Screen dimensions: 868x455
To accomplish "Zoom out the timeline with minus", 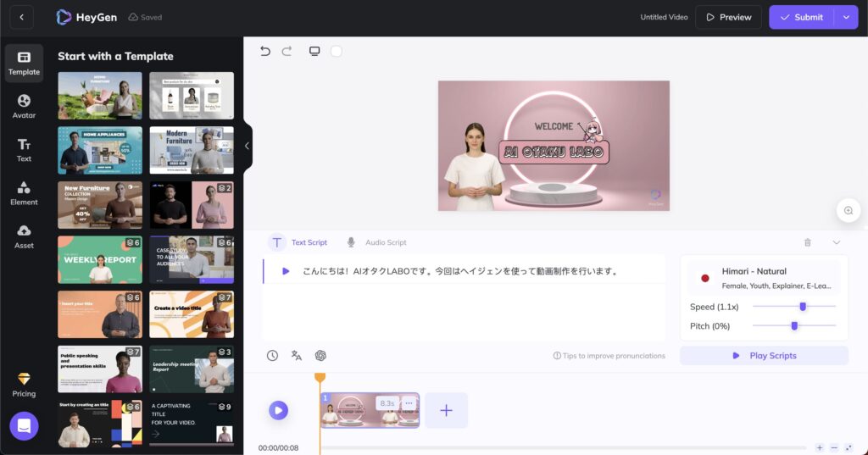I will [834, 447].
